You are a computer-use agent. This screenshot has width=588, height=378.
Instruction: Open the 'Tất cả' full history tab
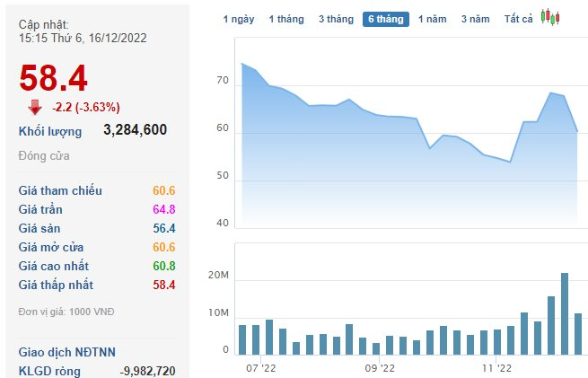(x=518, y=19)
